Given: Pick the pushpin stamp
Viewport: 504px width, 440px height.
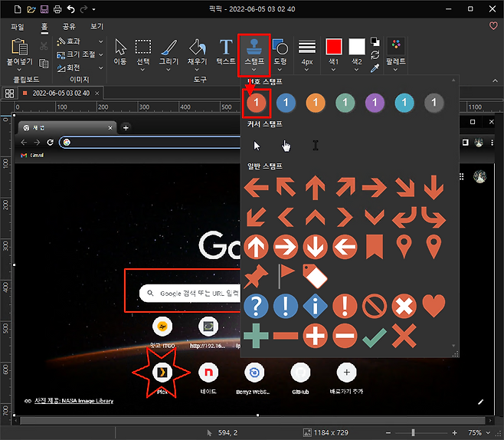Looking at the screenshot, I should click(256, 275).
